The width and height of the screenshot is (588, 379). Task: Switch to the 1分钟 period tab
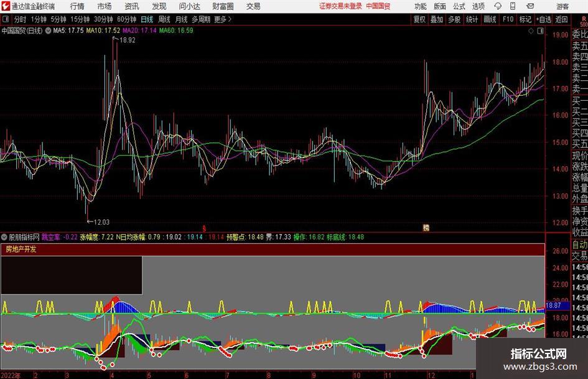tap(39, 19)
